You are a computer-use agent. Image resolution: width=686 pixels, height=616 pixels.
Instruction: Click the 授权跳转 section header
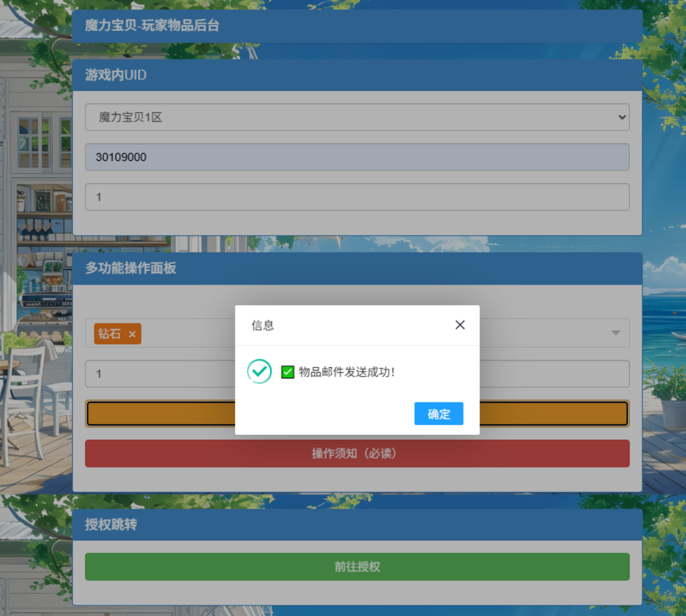[357, 525]
